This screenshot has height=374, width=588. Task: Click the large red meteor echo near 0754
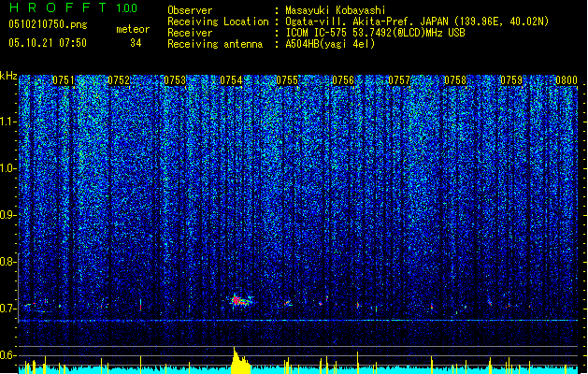pos(240,300)
